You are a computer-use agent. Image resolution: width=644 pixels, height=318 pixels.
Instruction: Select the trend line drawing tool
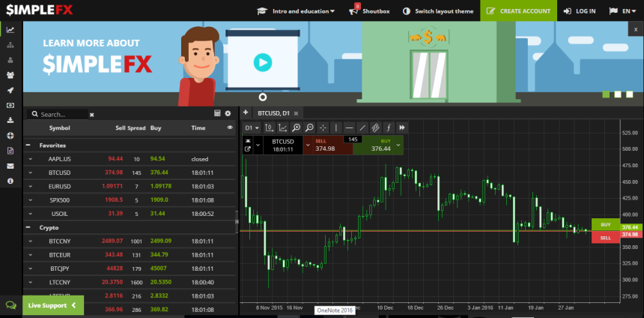362,127
